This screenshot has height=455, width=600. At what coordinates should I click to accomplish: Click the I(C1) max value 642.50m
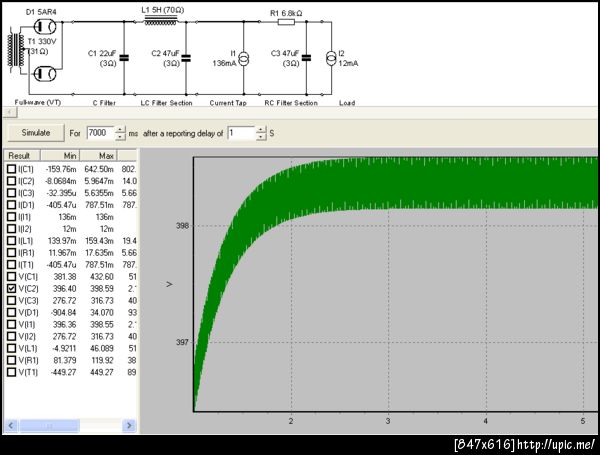click(99, 169)
